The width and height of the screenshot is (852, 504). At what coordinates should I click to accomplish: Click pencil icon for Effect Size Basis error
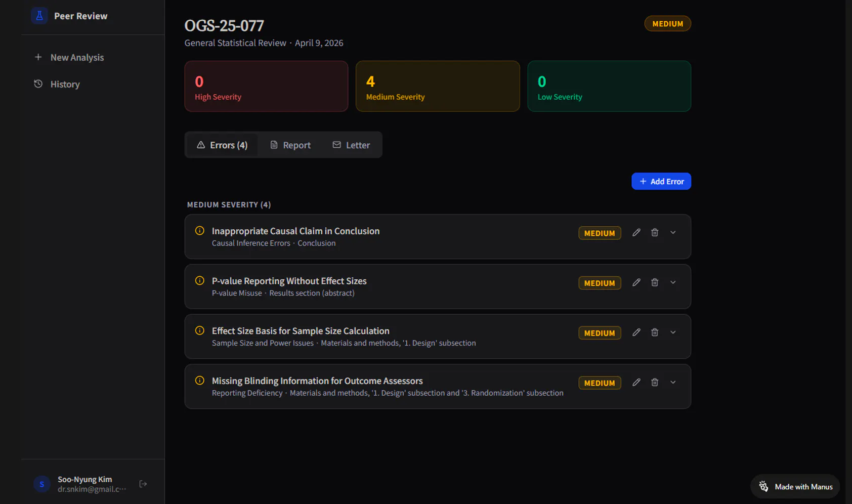tap(636, 332)
